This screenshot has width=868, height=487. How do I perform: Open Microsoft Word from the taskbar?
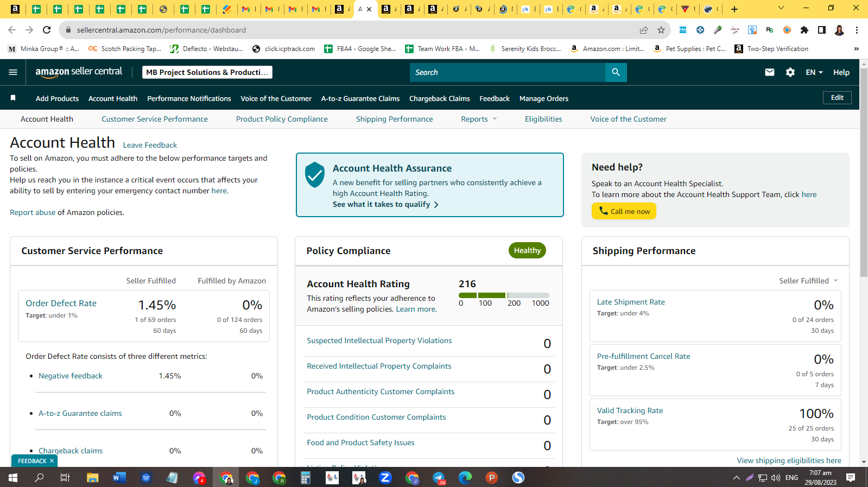tap(119, 478)
